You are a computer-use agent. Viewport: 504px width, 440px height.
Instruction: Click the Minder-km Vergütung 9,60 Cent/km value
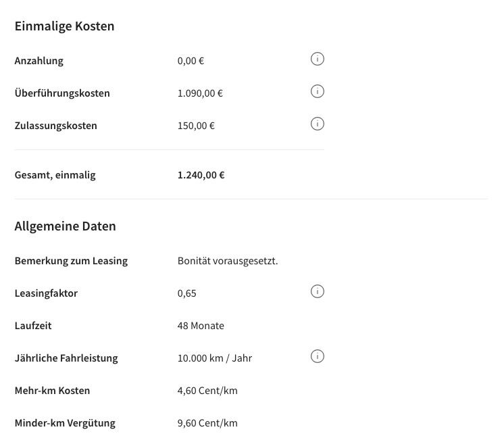[207, 423]
